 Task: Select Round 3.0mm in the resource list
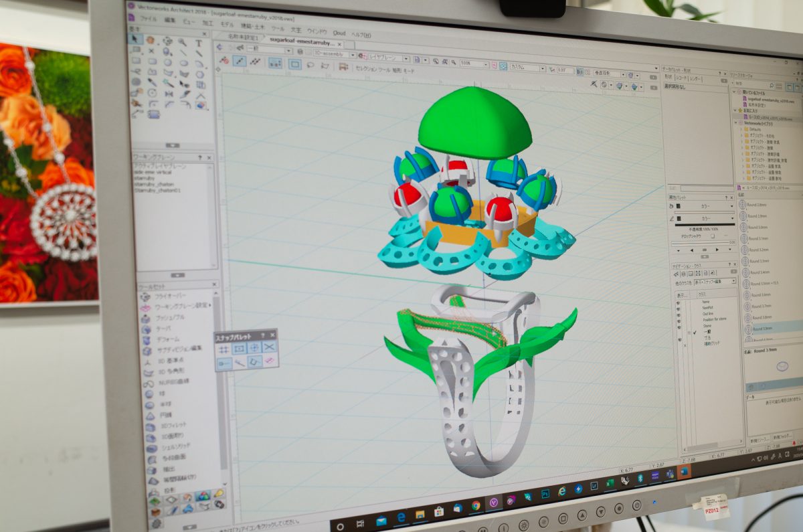[x=758, y=228]
